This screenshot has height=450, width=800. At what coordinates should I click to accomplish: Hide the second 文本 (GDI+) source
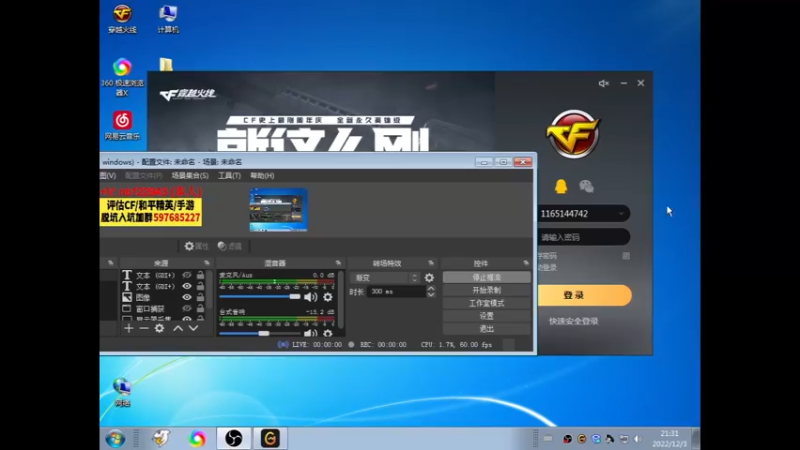tap(187, 286)
